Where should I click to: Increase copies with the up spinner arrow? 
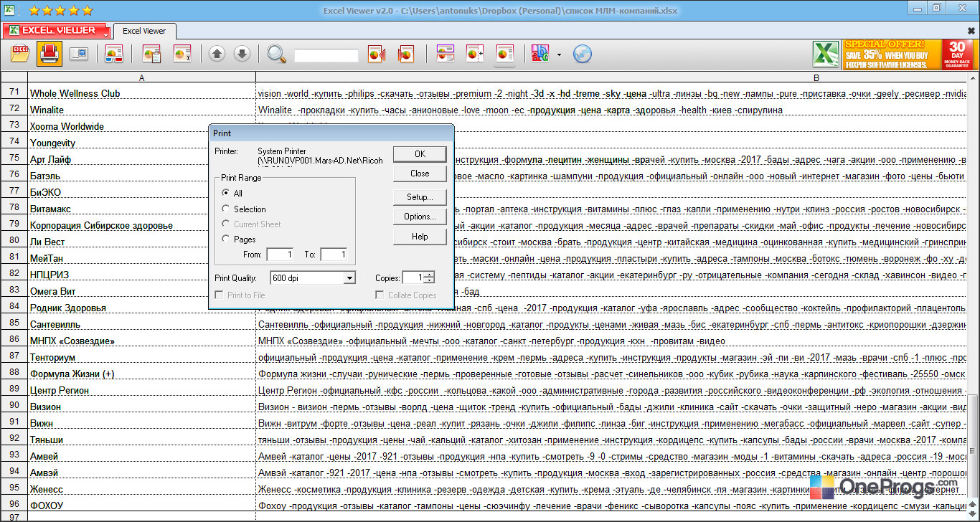tap(429, 274)
